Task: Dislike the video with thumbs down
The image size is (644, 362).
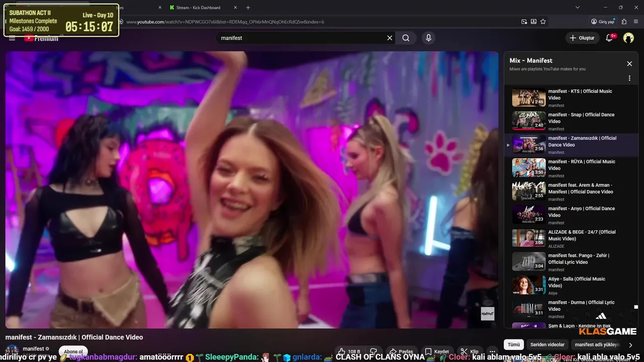Action: (x=373, y=351)
